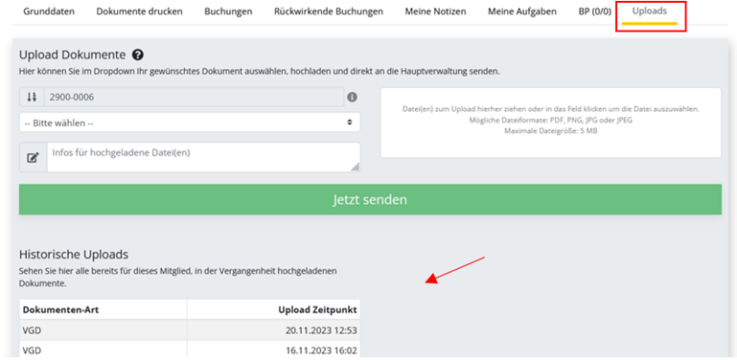The image size is (737, 360).
Task: Open Rückwirkende Buchungen tab
Action: pyautogui.click(x=329, y=11)
